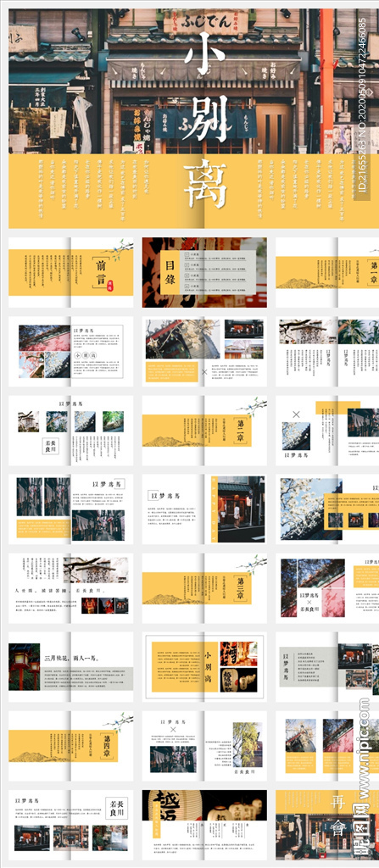This screenshot has width=379, height=868.
Task: Select the 前言 preface slide thumbnail
Action: pos(71,272)
